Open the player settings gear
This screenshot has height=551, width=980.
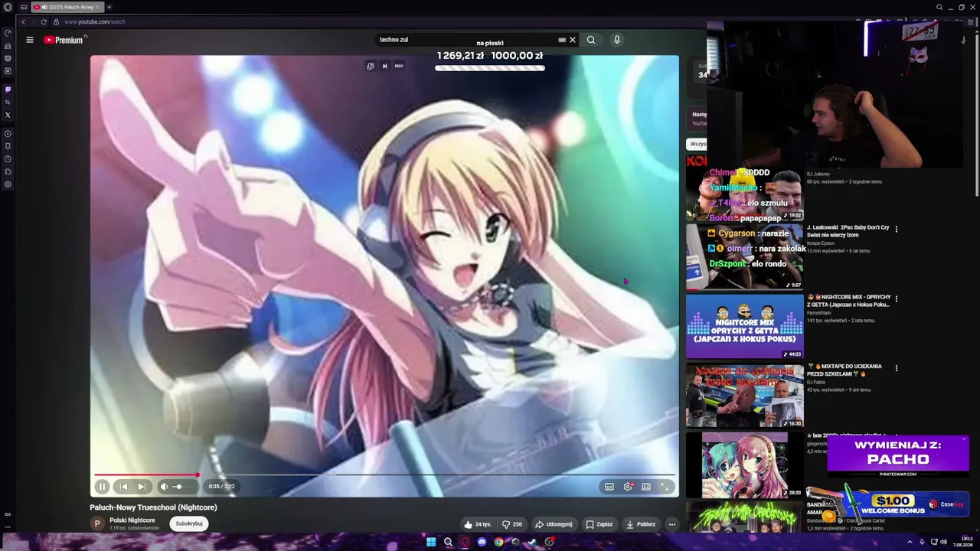point(628,487)
